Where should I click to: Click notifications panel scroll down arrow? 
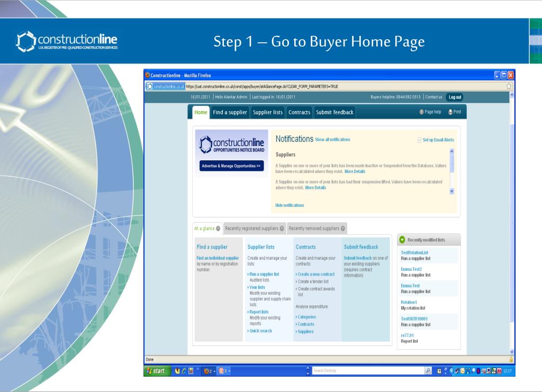[x=452, y=191]
